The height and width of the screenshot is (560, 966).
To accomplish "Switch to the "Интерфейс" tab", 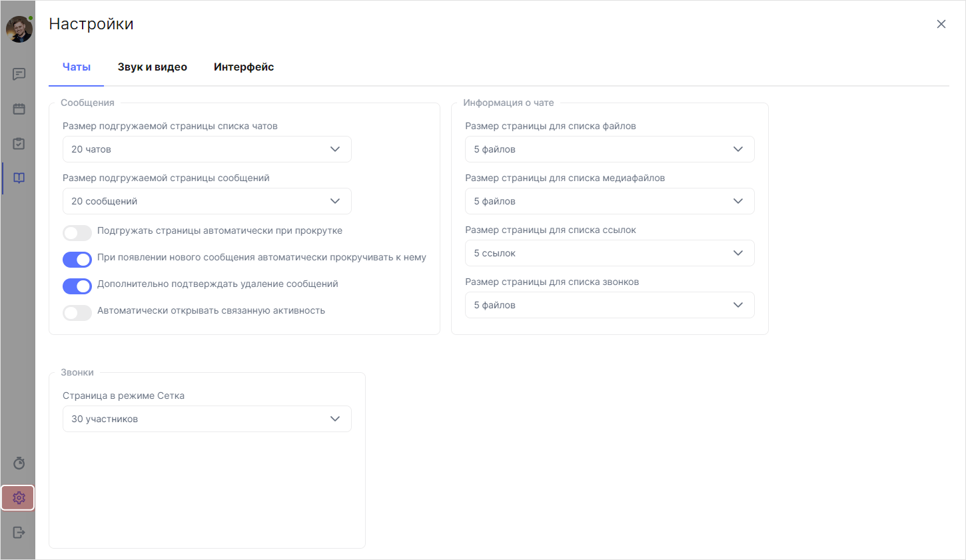I will (x=244, y=67).
